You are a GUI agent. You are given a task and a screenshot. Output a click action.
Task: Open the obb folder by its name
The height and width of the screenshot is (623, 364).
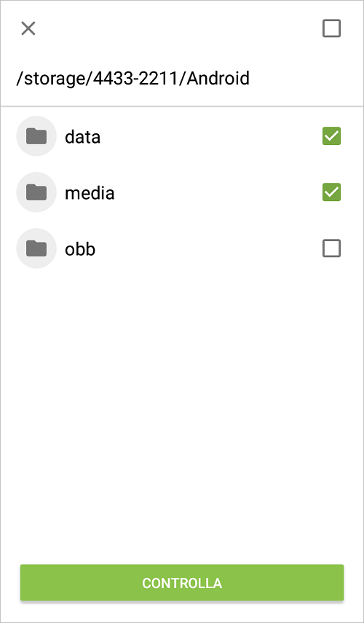click(x=80, y=249)
